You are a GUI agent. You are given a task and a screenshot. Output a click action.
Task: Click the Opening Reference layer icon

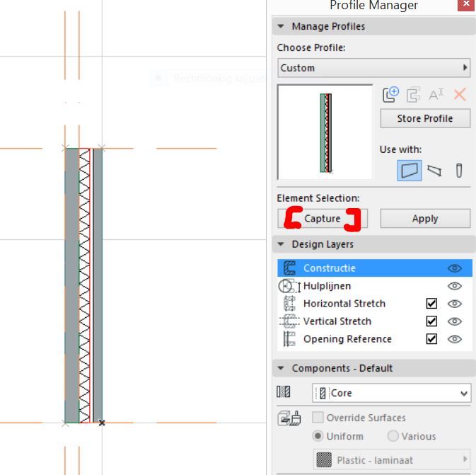(x=289, y=339)
